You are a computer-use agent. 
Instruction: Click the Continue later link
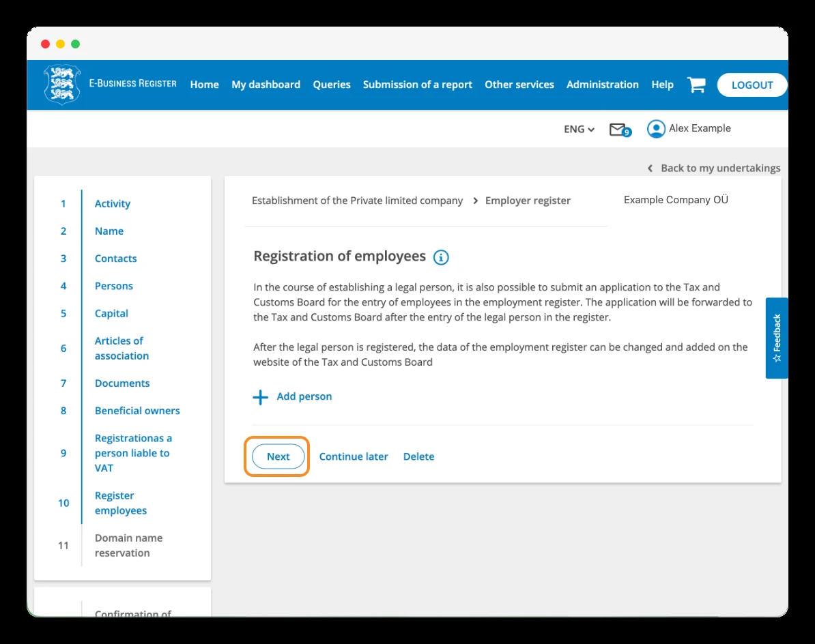click(x=354, y=456)
